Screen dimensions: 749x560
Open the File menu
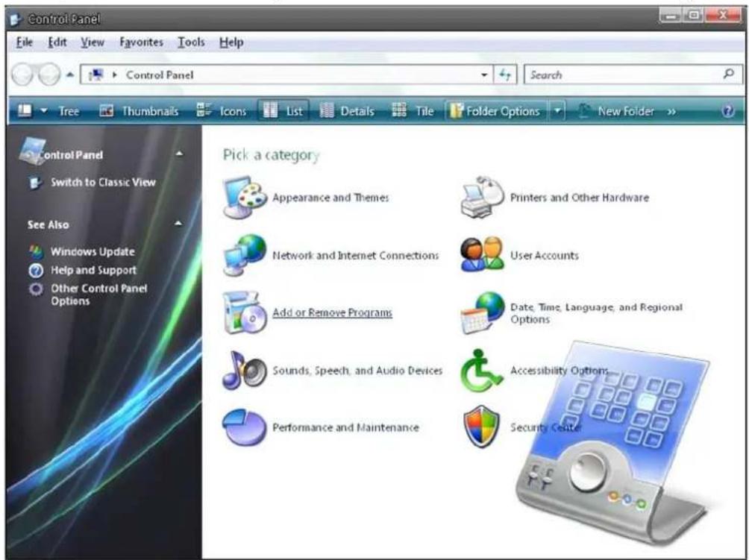click(x=25, y=43)
